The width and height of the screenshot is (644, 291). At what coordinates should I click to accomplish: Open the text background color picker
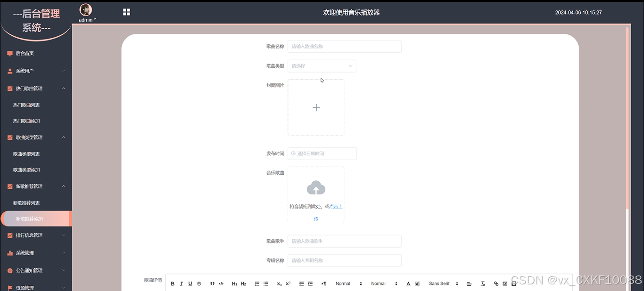(417, 283)
